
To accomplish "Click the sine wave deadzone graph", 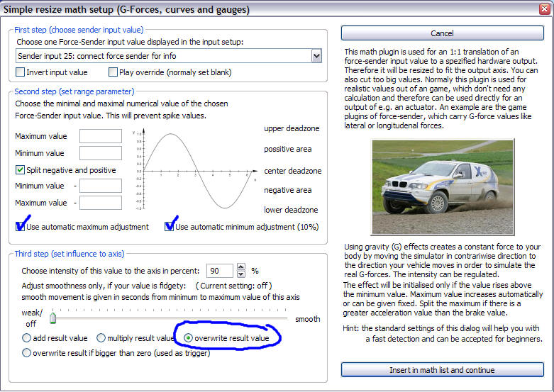I will (x=195, y=170).
